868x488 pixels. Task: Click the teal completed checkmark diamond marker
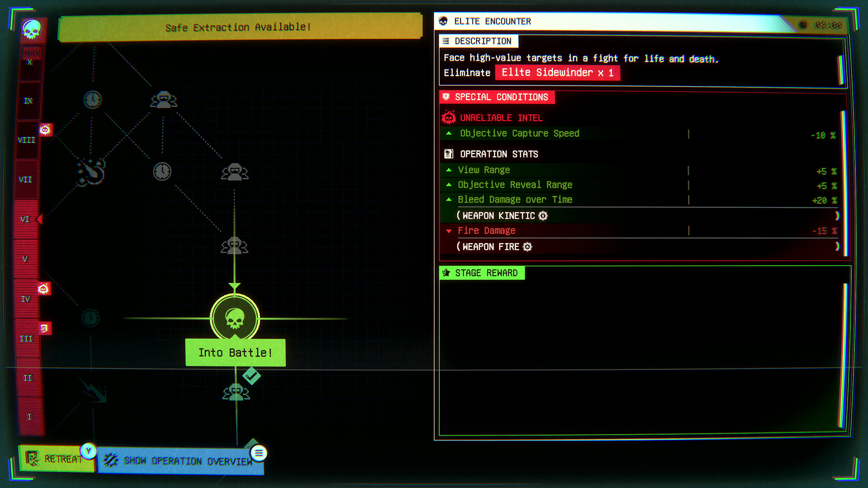click(x=251, y=375)
